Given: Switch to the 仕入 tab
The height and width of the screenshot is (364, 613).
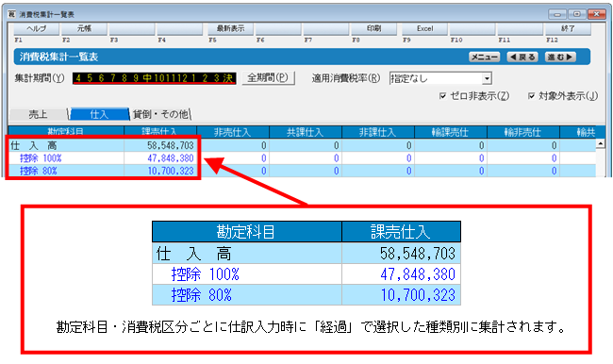Looking at the screenshot, I should point(99,114).
